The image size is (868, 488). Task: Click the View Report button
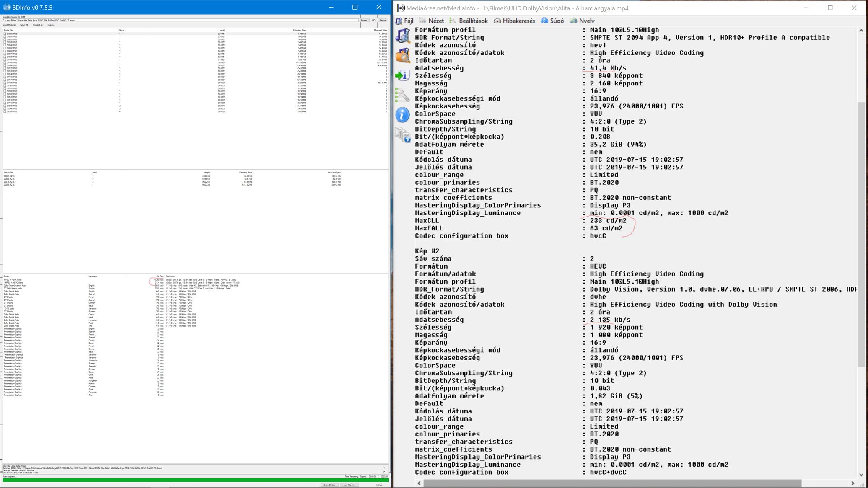[350, 485]
